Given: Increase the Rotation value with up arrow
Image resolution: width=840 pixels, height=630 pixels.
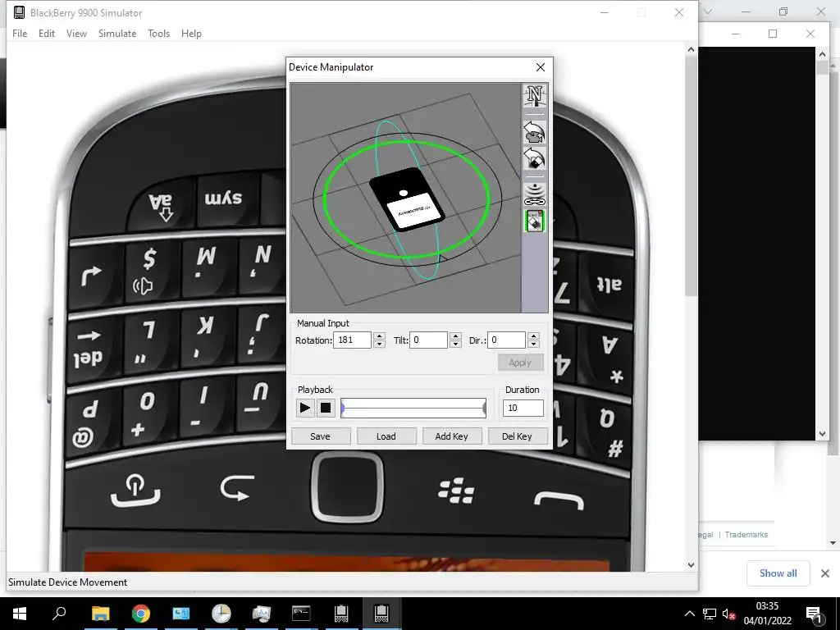Looking at the screenshot, I should [379, 336].
